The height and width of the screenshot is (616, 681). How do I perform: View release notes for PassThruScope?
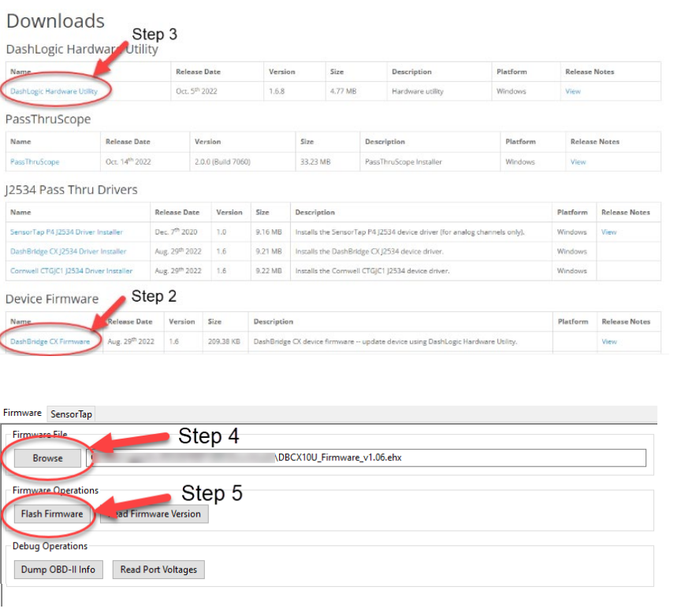pos(578,162)
